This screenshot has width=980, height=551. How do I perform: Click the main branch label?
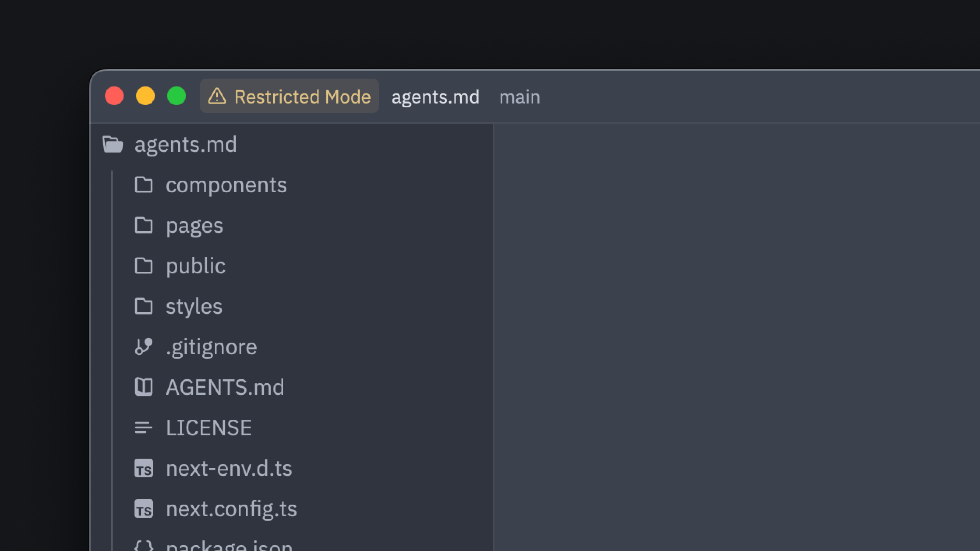tap(520, 97)
